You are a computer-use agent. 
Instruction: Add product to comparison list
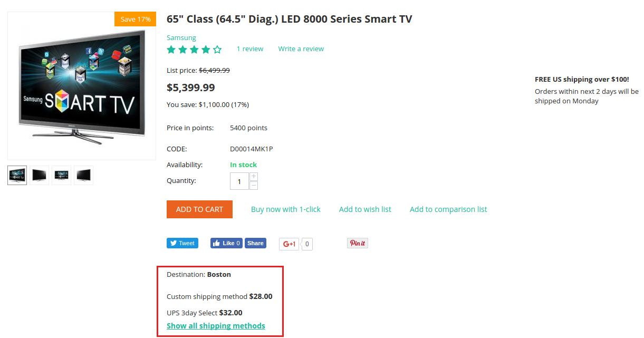point(448,209)
